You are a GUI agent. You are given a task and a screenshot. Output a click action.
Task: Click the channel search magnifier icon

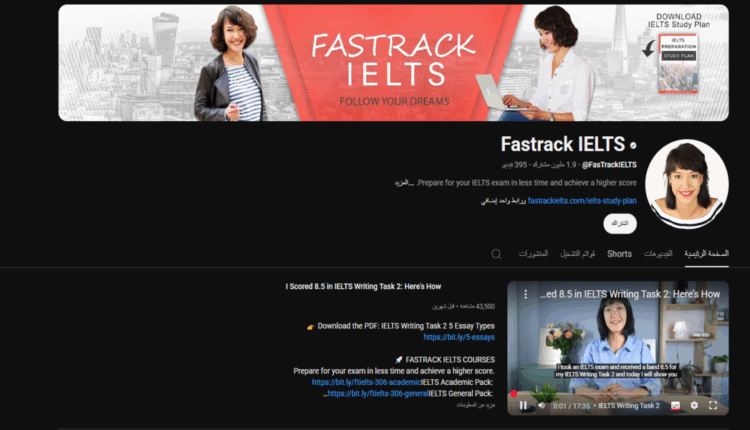tap(496, 254)
